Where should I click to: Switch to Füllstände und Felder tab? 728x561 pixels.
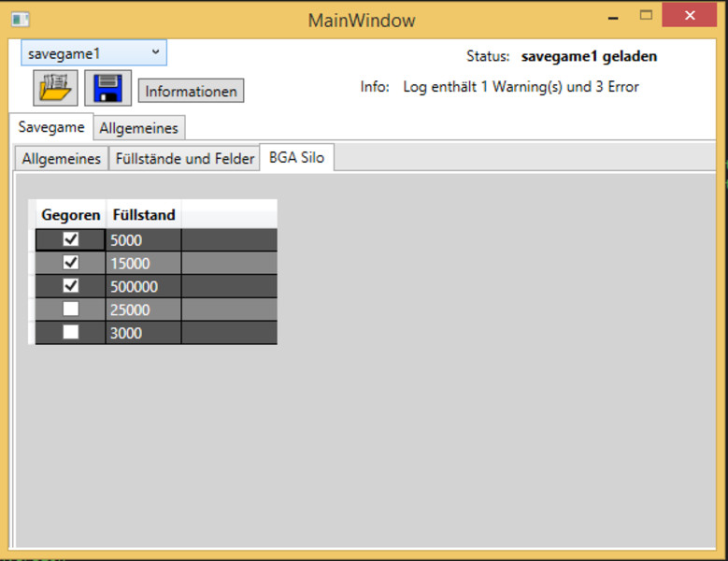pyautogui.click(x=184, y=159)
